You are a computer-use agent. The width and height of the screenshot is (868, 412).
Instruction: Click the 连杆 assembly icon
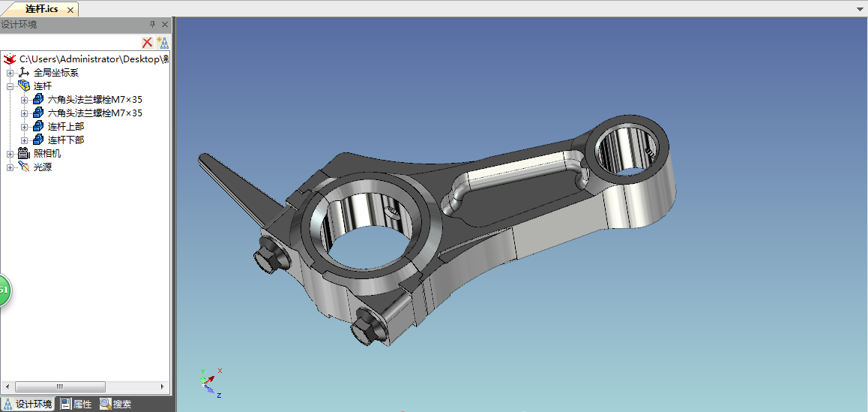point(24,86)
